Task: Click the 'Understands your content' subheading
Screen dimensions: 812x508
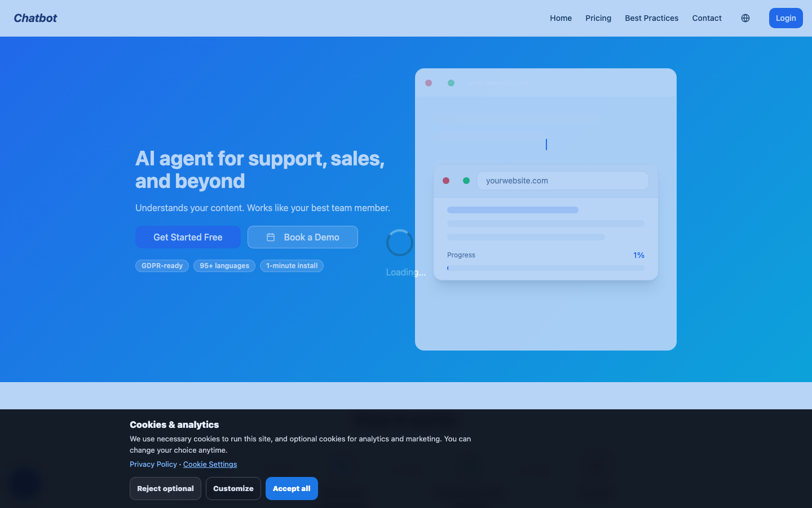Action: tap(263, 208)
